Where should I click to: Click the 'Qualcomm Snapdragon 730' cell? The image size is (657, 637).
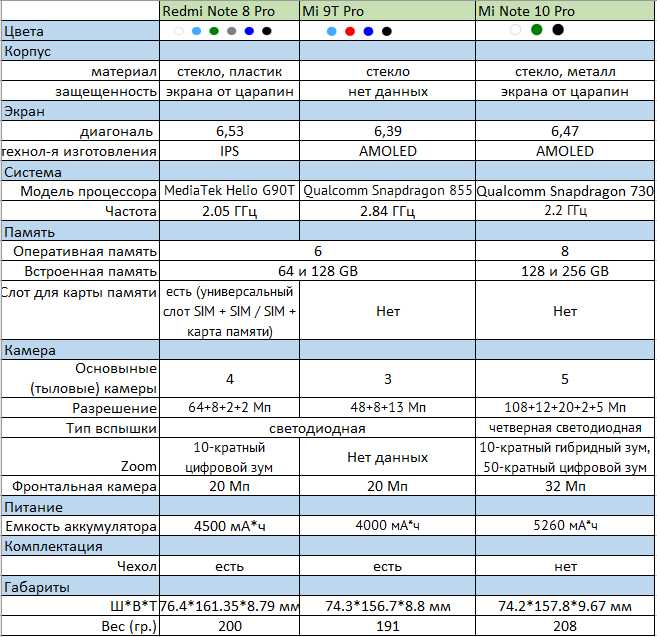point(565,191)
